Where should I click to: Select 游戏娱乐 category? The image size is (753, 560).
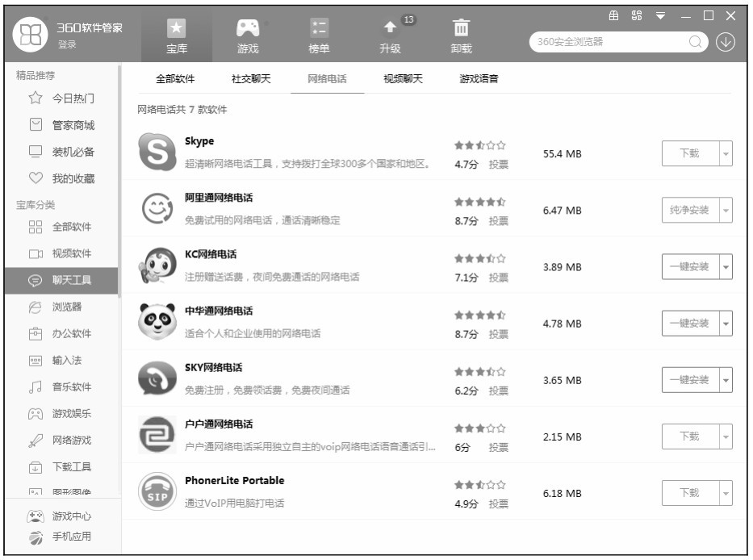click(x=61, y=413)
